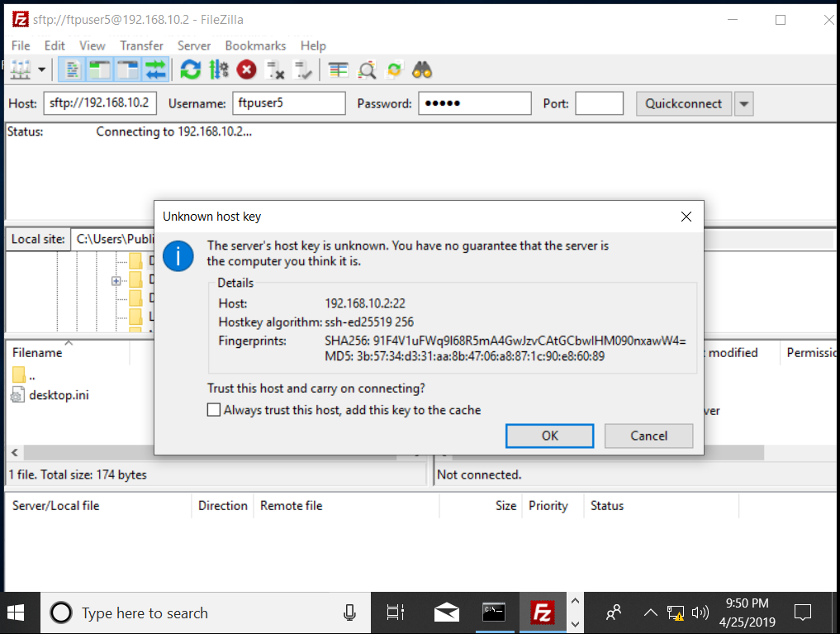Check Always trust this host checkbox
Image resolution: width=840 pixels, height=634 pixels.
coord(214,410)
